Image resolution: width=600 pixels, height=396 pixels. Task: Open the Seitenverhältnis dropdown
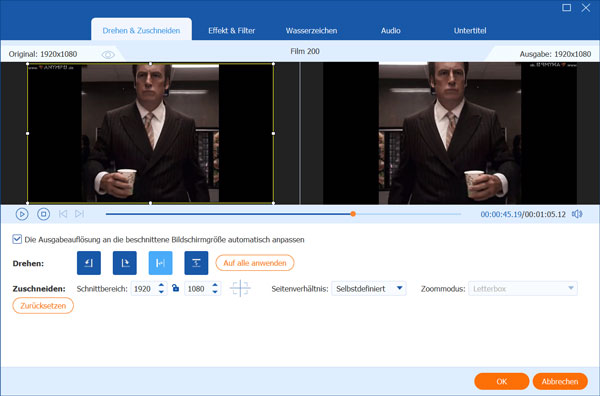369,288
